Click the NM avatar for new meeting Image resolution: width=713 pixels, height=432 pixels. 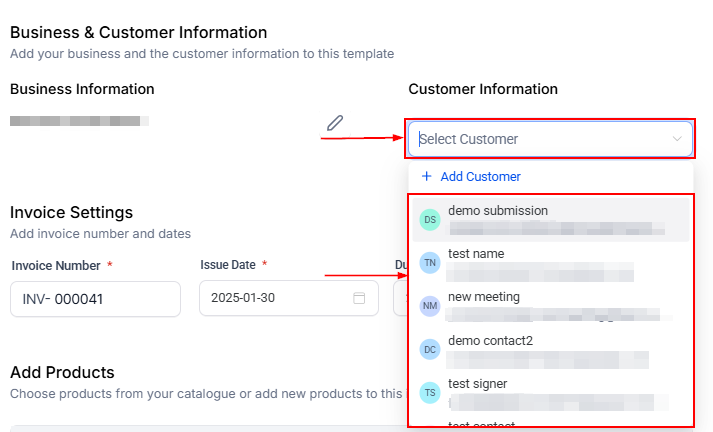coord(430,305)
